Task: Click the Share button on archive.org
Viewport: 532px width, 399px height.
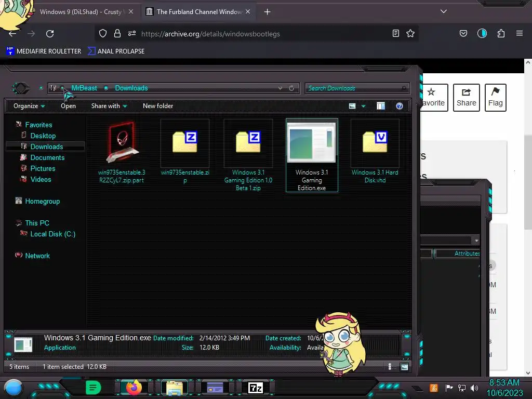Action: point(466,98)
